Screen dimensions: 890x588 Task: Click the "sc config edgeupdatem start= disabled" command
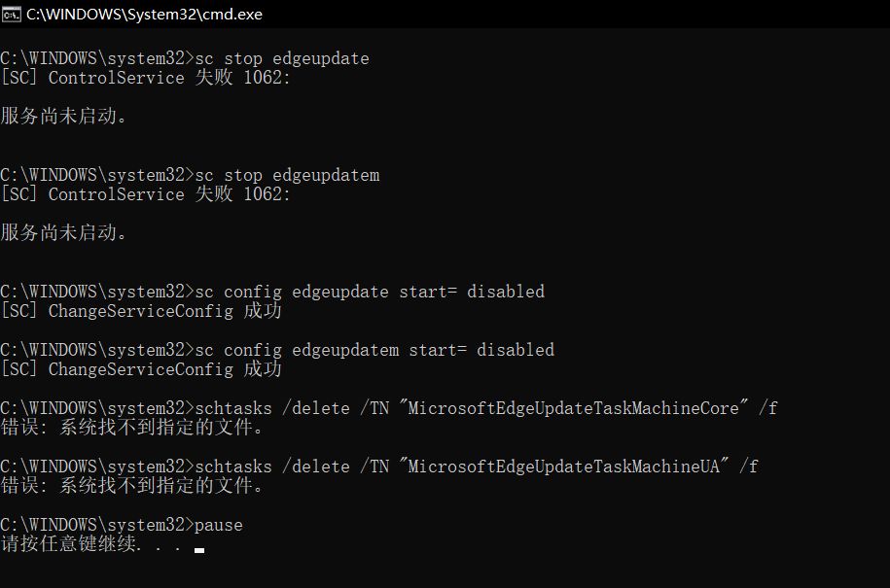[374, 350]
